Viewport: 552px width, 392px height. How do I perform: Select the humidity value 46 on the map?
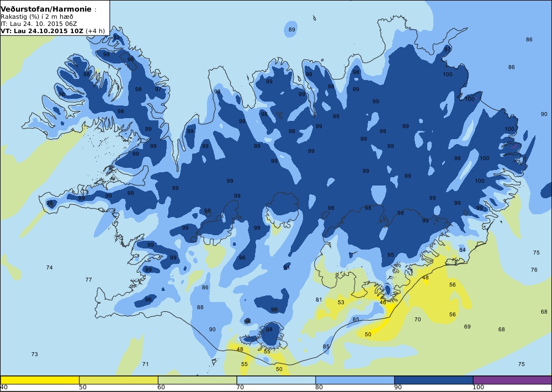(383, 302)
